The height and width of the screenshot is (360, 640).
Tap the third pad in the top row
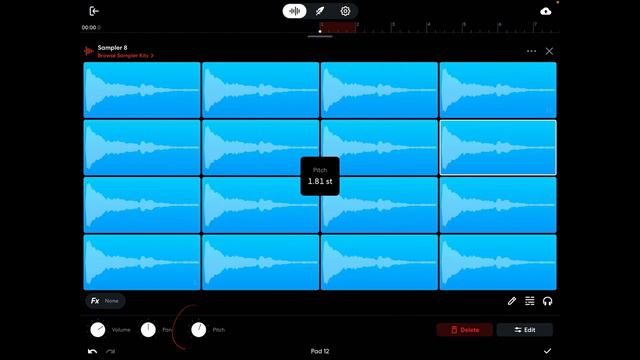point(379,90)
